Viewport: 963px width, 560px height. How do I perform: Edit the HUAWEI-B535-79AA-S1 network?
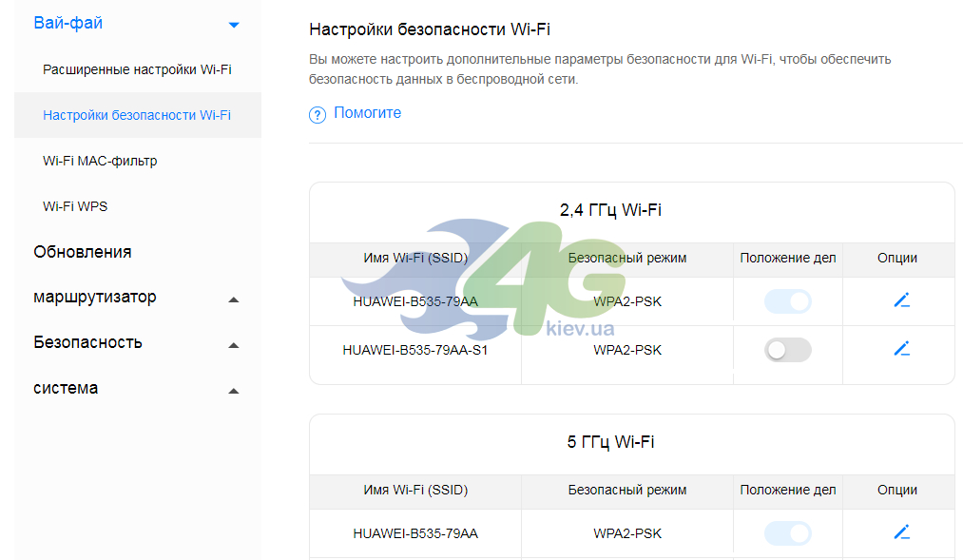pos(901,349)
